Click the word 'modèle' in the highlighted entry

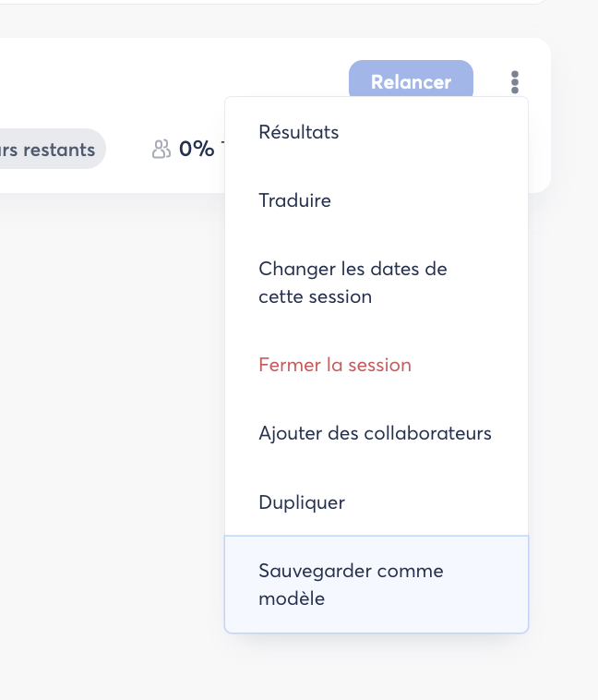point(292,598)
